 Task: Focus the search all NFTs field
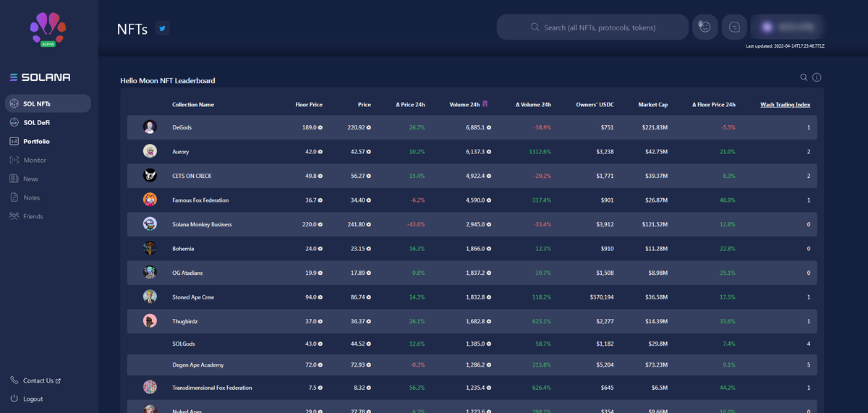click(x=592, y=27)
